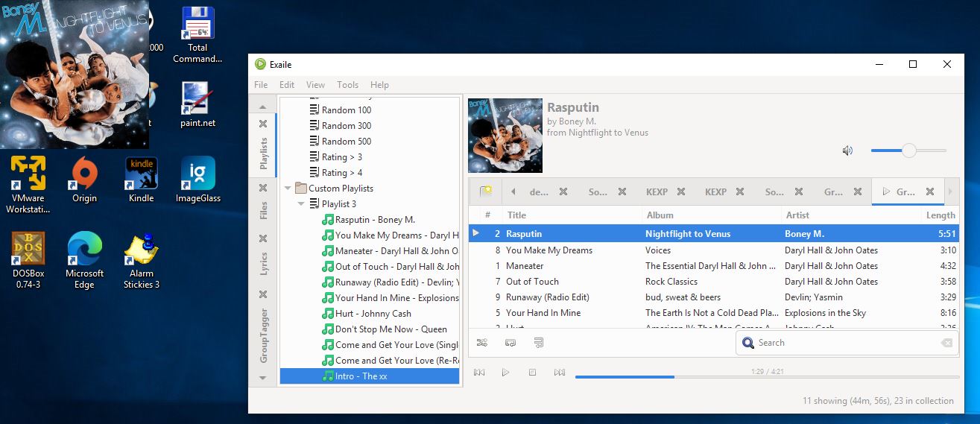The image size is (980, 424).
Task: Switch to the Files side panel
Action: [x=263, y=211]
